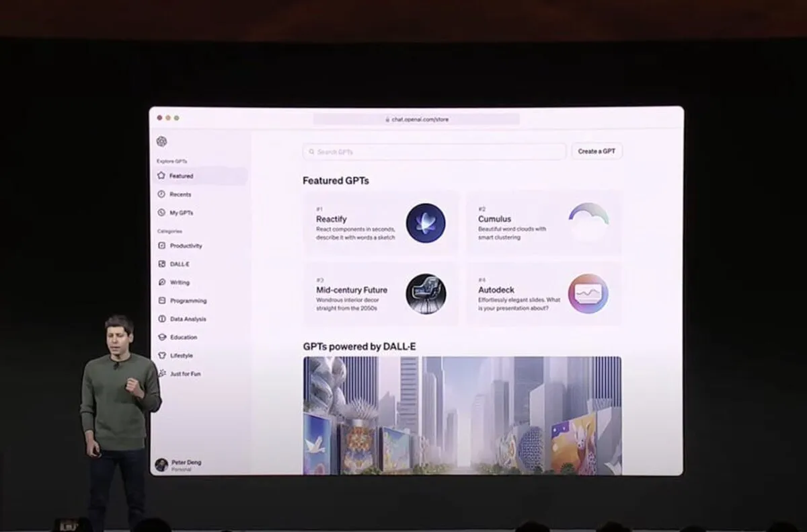Click the Create a GPT button

pos(597,151)
